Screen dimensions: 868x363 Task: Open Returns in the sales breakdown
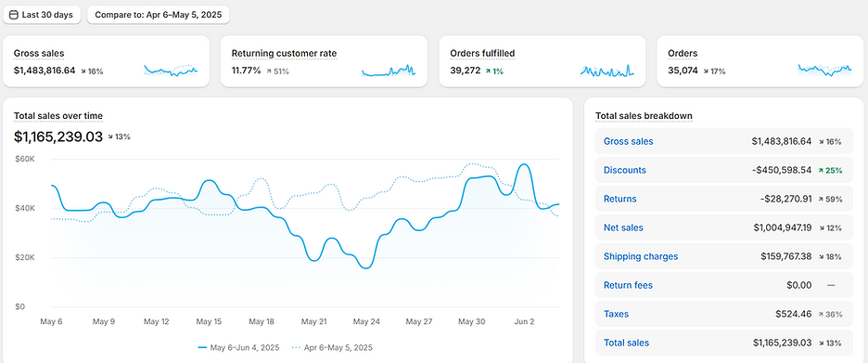click(620, 199)
